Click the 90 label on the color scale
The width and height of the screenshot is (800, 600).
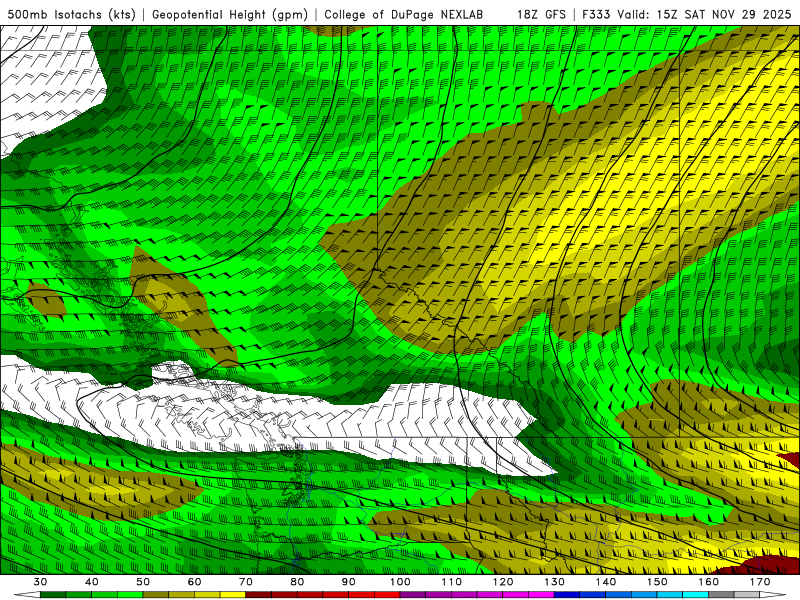tap(348, 582)
